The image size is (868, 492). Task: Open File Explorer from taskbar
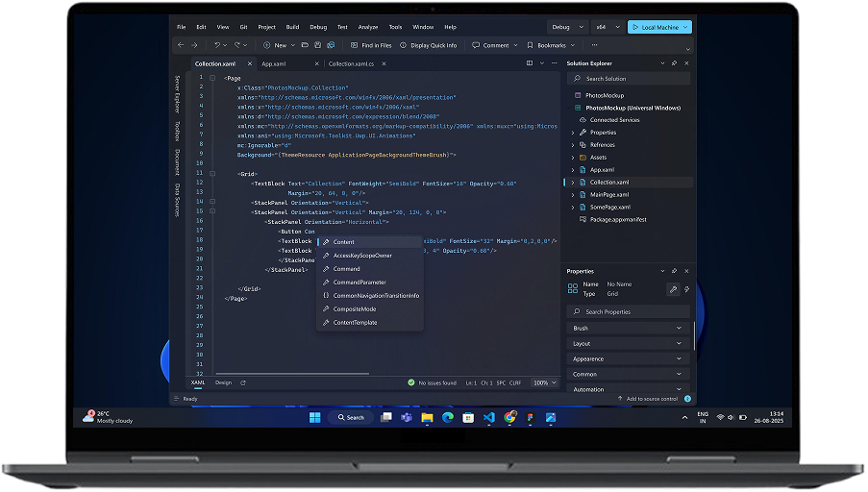427,418
